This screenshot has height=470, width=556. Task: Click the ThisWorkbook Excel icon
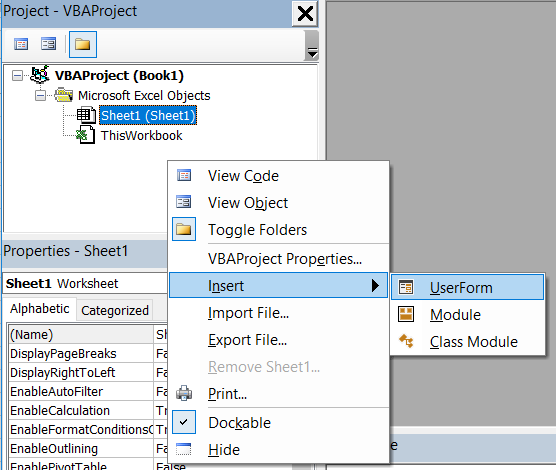pyautogui.click(x=85, y=135)
